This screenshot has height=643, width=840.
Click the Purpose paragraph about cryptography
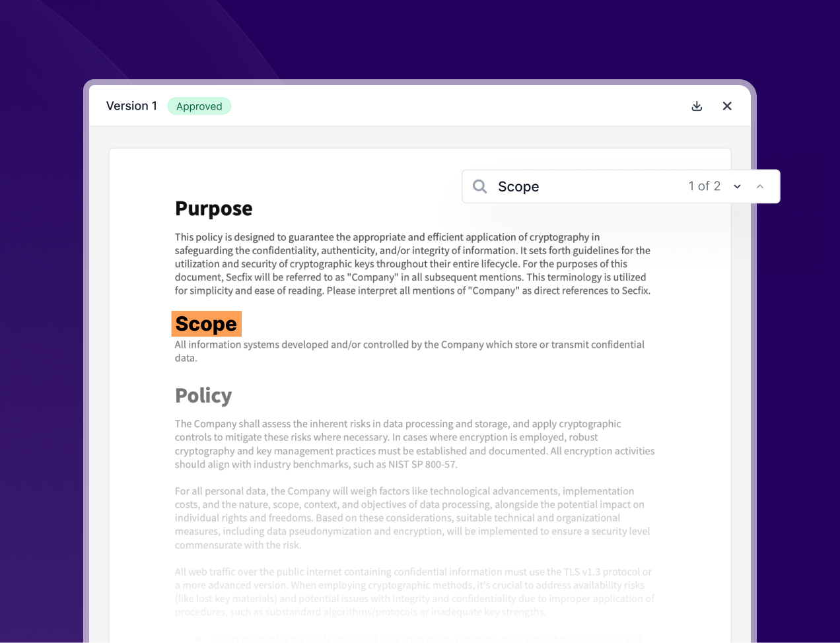[x=413, y=264]
